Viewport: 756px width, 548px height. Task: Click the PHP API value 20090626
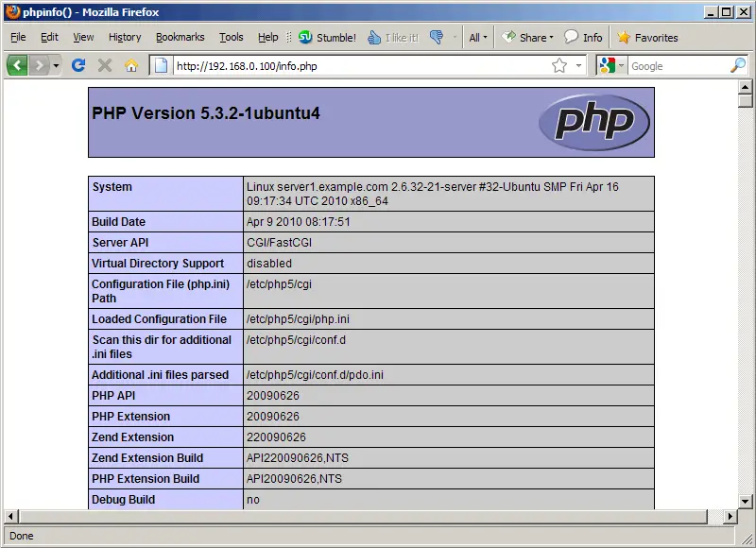pyautogui.click(x=273, y=396)
